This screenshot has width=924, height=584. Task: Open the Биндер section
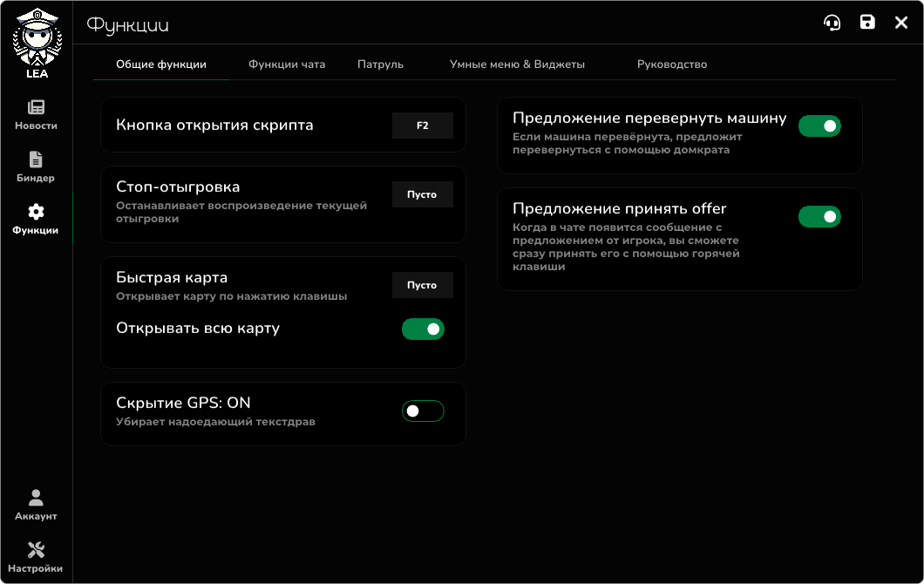pyautogui.click(x=36, y=166)
